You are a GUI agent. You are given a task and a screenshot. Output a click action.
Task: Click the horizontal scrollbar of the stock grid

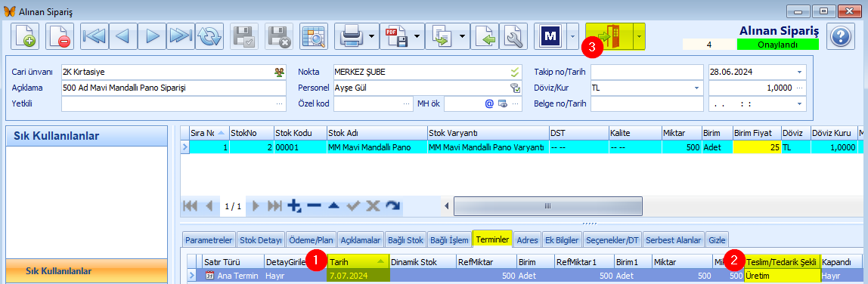pyautogui.click(x=548, y=205)
